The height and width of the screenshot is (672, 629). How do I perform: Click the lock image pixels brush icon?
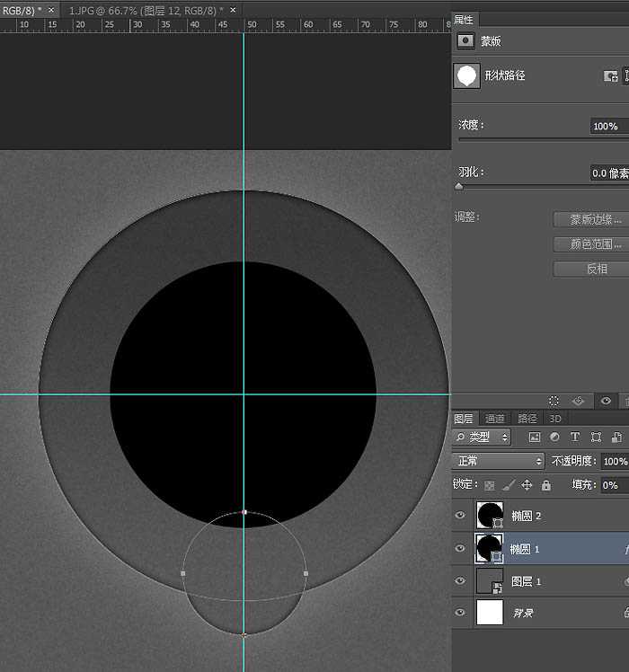[x=509, y=485]
